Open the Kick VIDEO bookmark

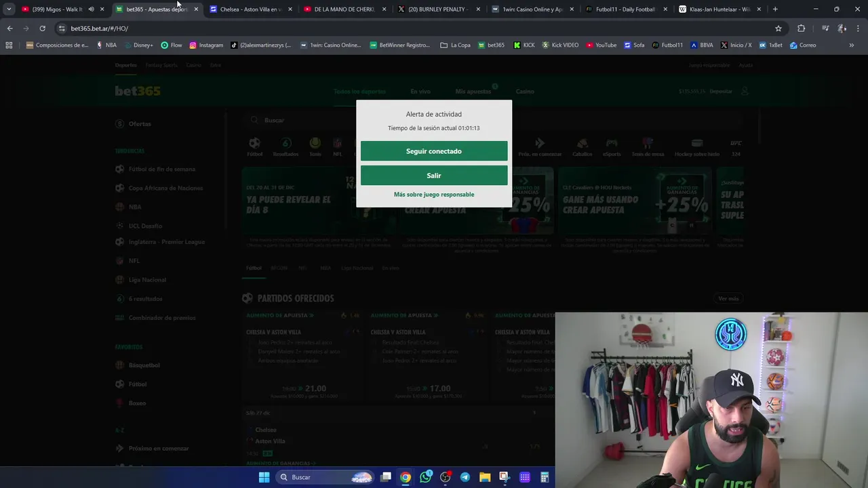point(560,45)
